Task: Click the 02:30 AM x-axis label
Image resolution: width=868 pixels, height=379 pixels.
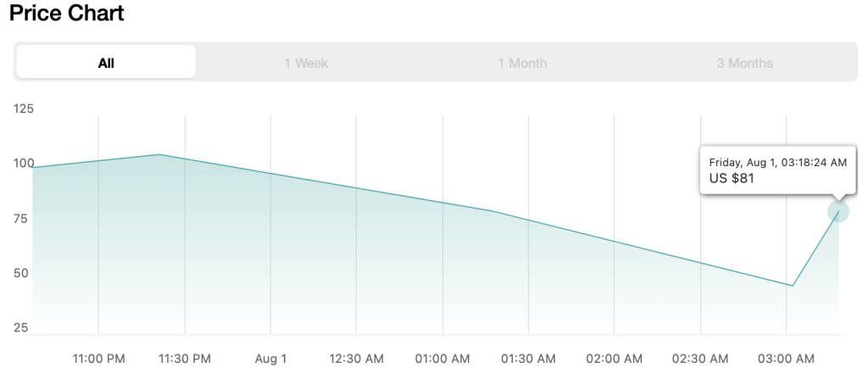Action: click(x=700, y=359)
